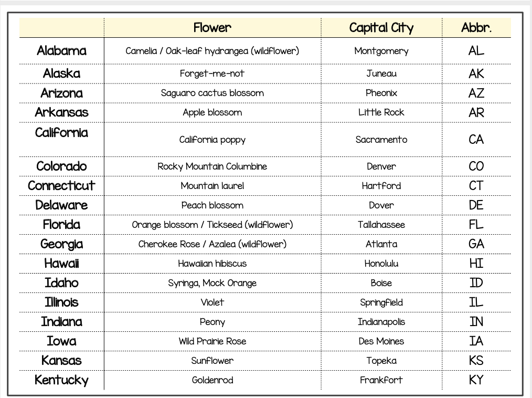Click the Tallahassee capital cell
This screenshot has width=532, height=398.
click(x=381, y=225)
